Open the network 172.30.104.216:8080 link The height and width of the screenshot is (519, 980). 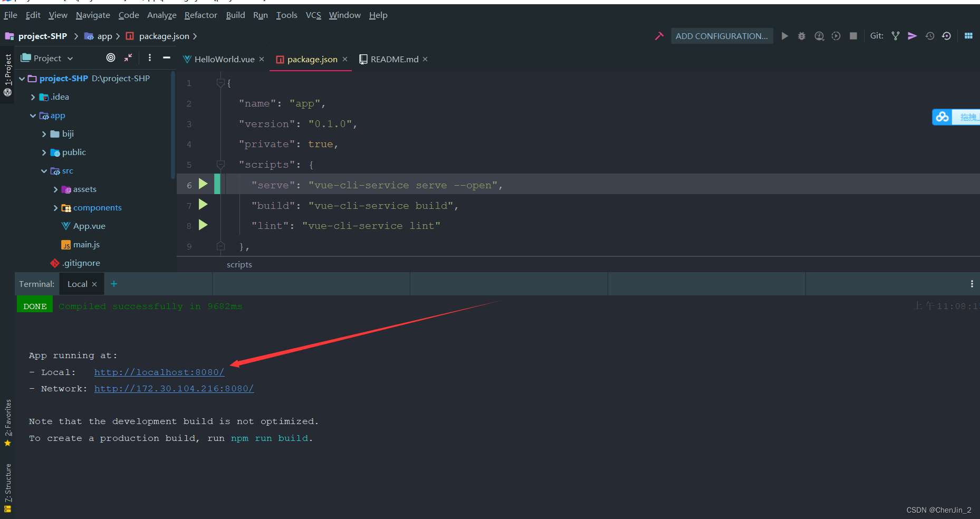pyautogui.click(x=174, y=388)
